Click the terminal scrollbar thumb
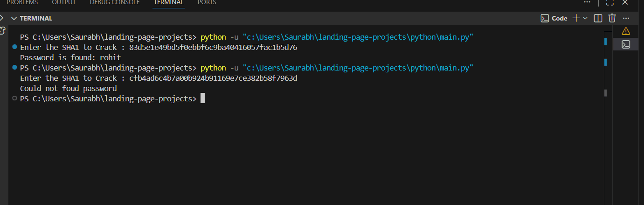The height and width of the screenshot is (205, 644). pyautogui.click(x=605, y=93)
